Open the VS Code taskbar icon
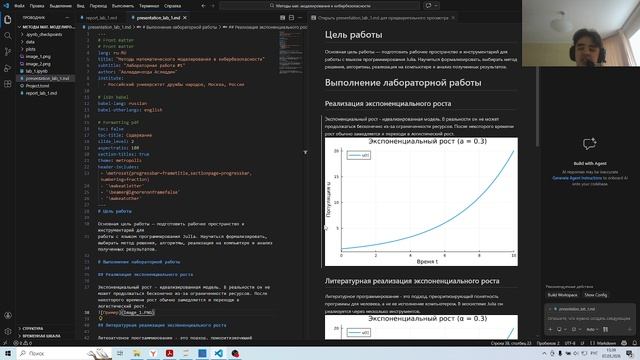This screenshot has width=640, height=360. [x=218, y=353]
